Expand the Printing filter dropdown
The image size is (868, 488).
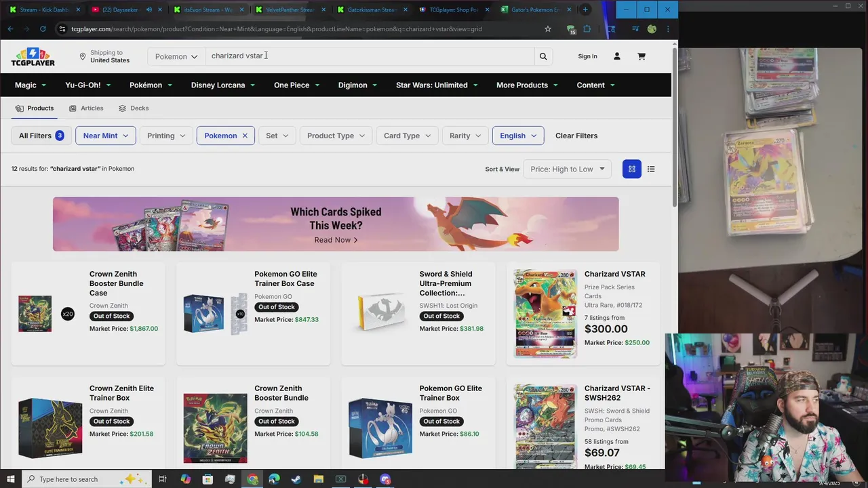point(166,136)
